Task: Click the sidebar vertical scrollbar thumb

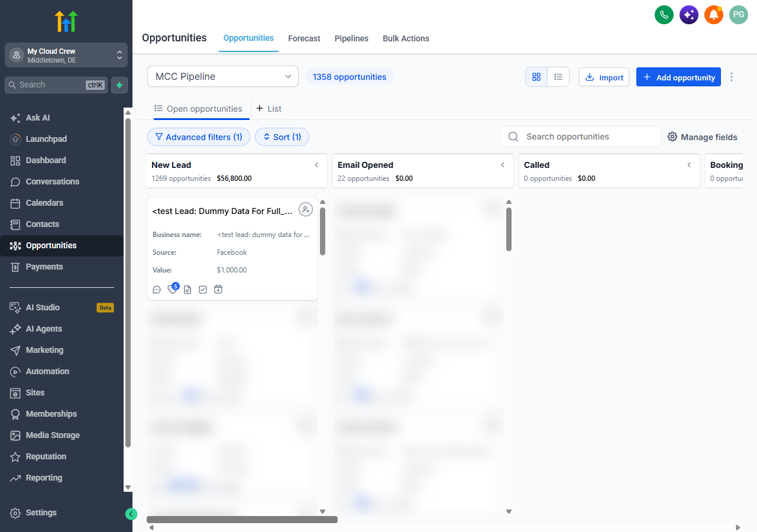Action: click(128, 283)
